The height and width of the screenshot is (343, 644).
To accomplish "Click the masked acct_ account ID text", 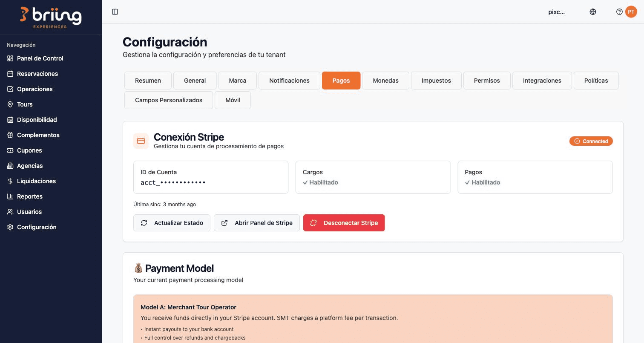I will point(173,182).
